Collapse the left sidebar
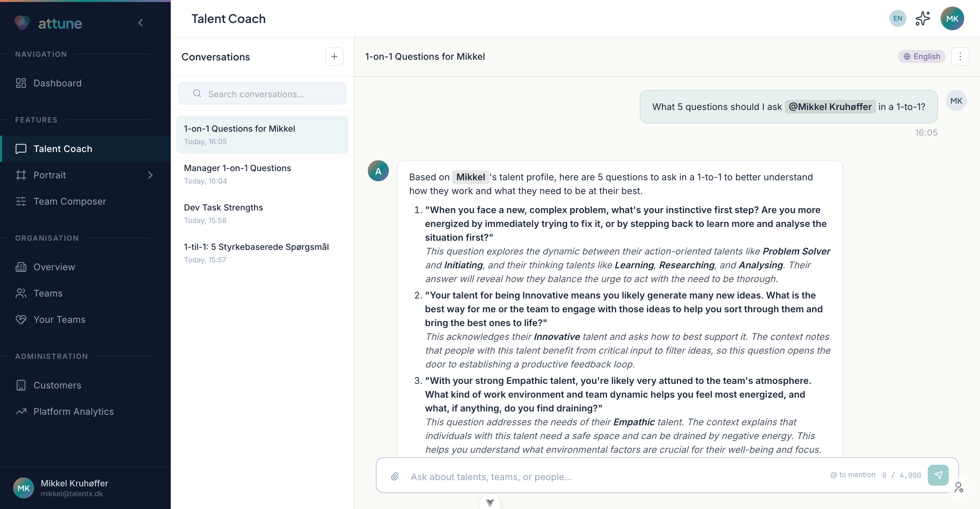This screenshot has width=980, height=509. click(141, 22)
